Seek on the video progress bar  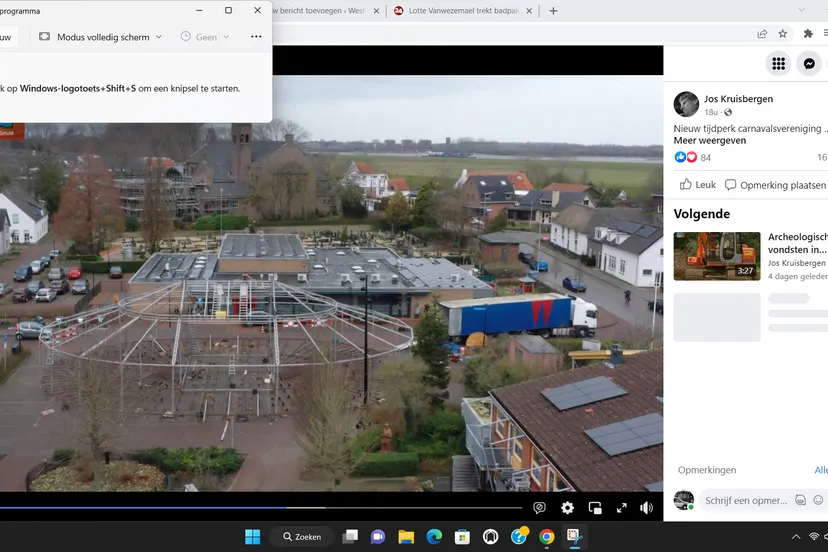tap(261, 508)
